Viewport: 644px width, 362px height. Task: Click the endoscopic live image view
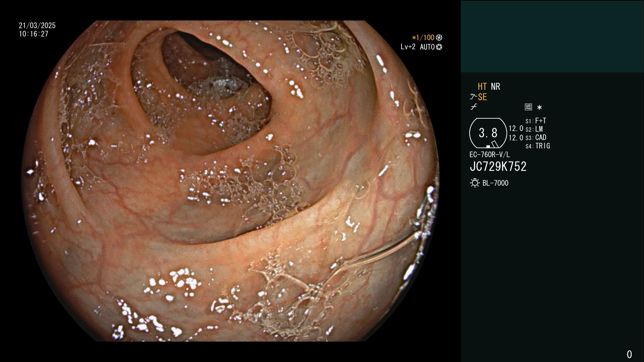[230, 181]
